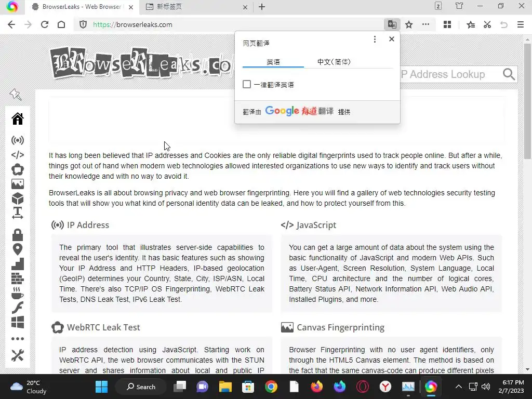Click the tab counter icon showing 2
Screen dimensions: 532x399
point(438,6)
